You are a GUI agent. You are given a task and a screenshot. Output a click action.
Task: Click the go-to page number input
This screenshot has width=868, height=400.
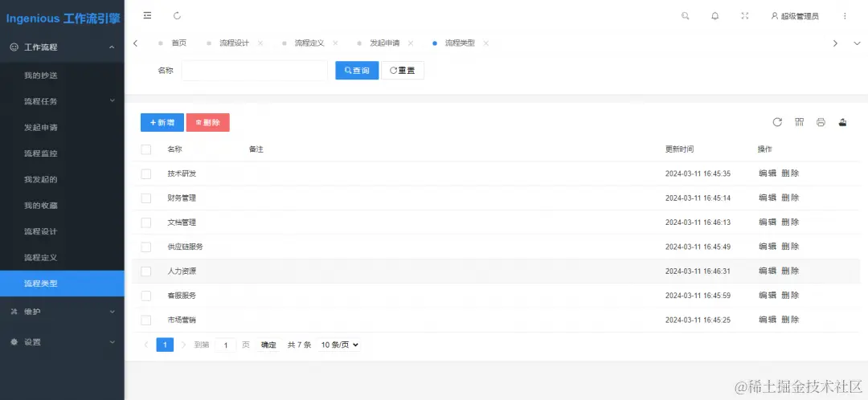[x=225, y=345]
